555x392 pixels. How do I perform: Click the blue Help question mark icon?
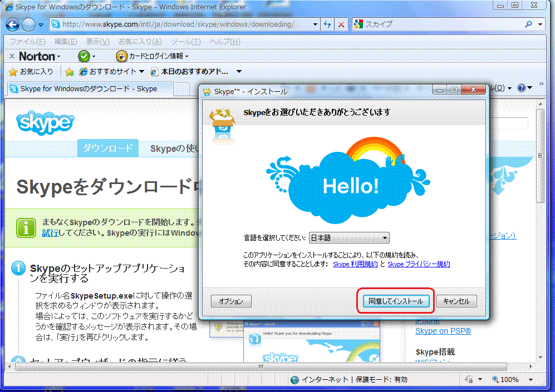[521, 88]
